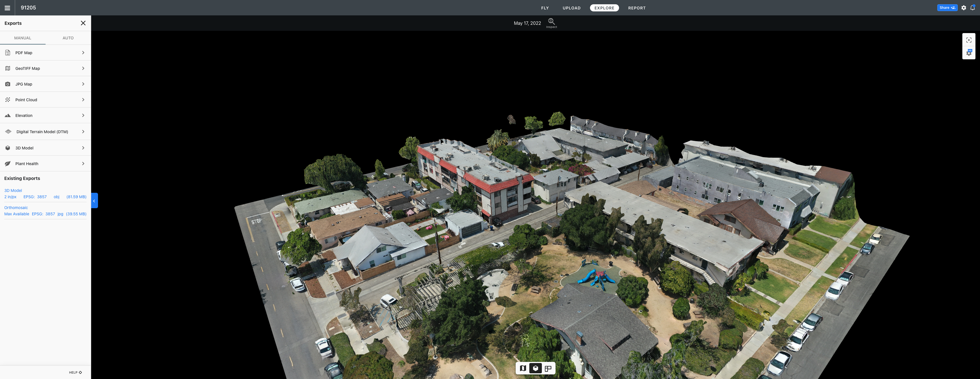Image resolution: width=980 pixels, height=379 pixels.
Task: Go to the UPLOAD tab
Action: [571, 8]
